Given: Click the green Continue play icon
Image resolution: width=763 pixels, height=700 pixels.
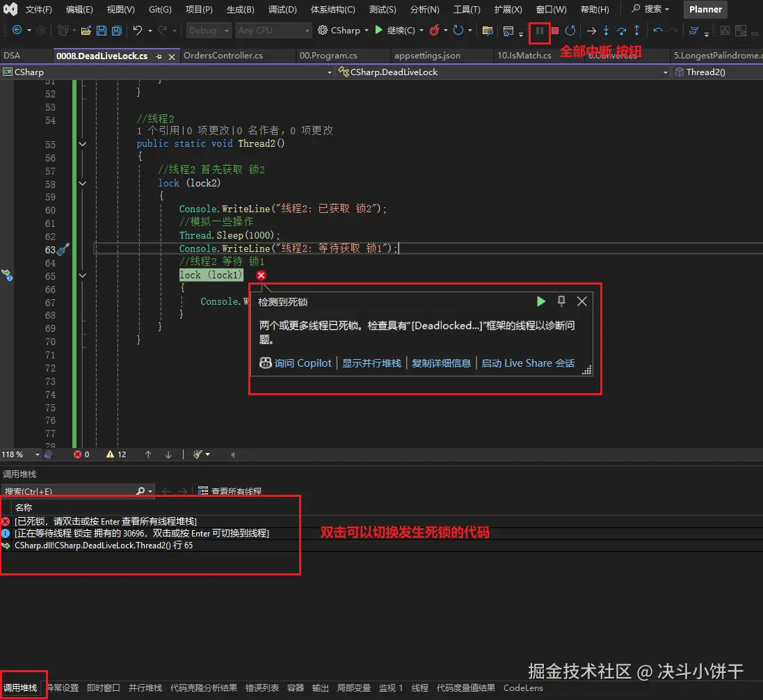Looking at the screenshot, I should [x=378, y=30].
